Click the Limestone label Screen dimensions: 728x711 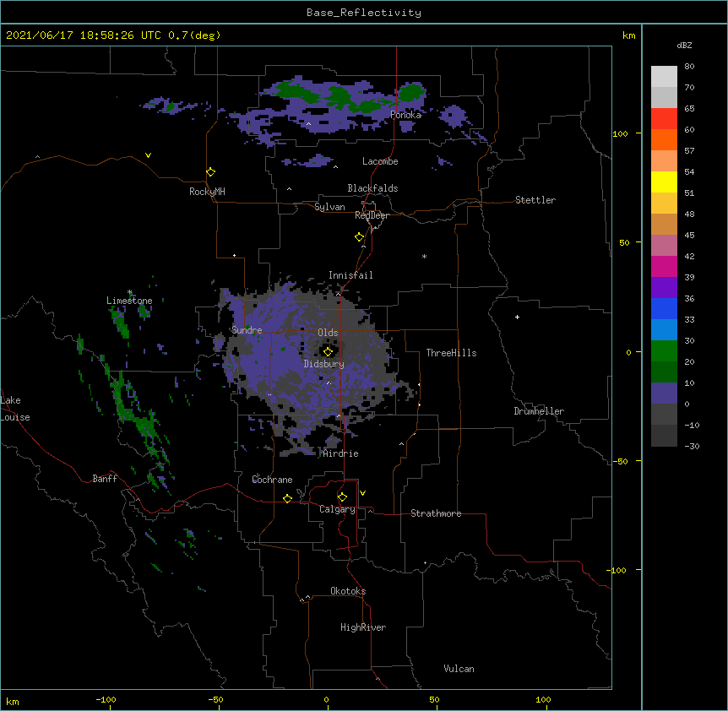tap(129, 301)
